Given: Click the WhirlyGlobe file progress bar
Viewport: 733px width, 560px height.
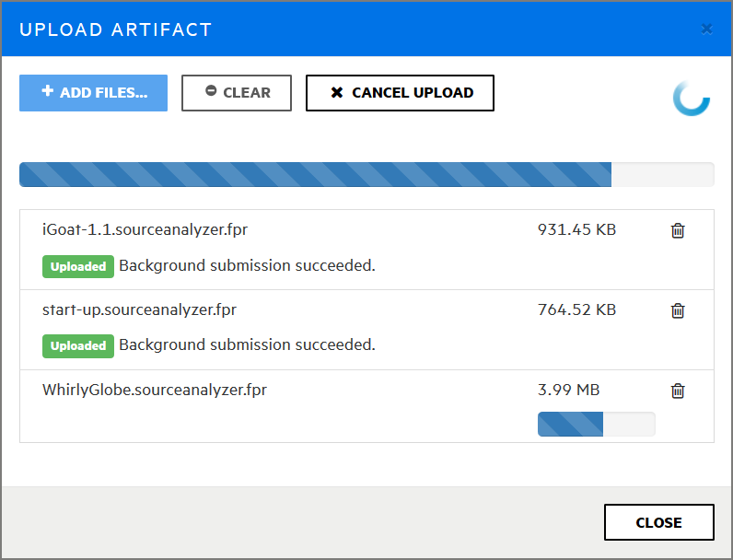Looking at the screenshot, I should tap(596, 424).
